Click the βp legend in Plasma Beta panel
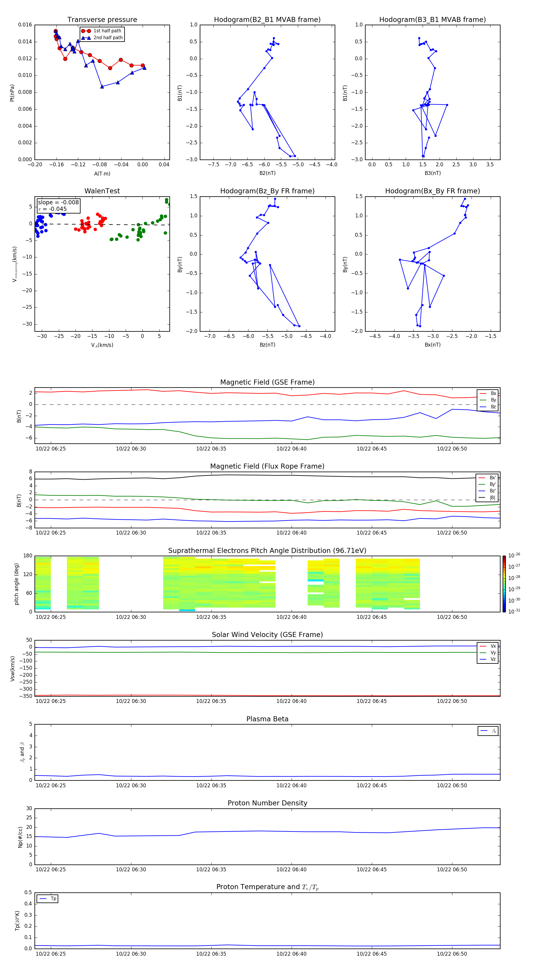The width and height of the screenshot is (535, 980). point(488,731)
